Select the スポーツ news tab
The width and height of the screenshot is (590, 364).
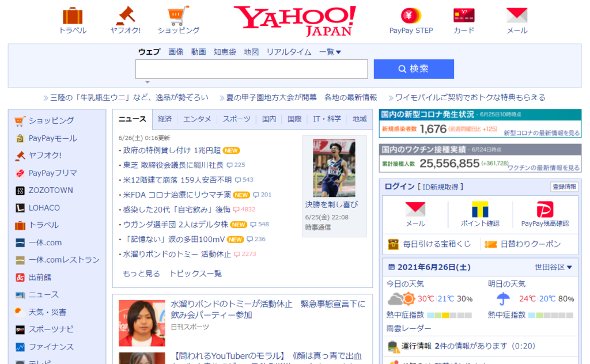point(236,119)
